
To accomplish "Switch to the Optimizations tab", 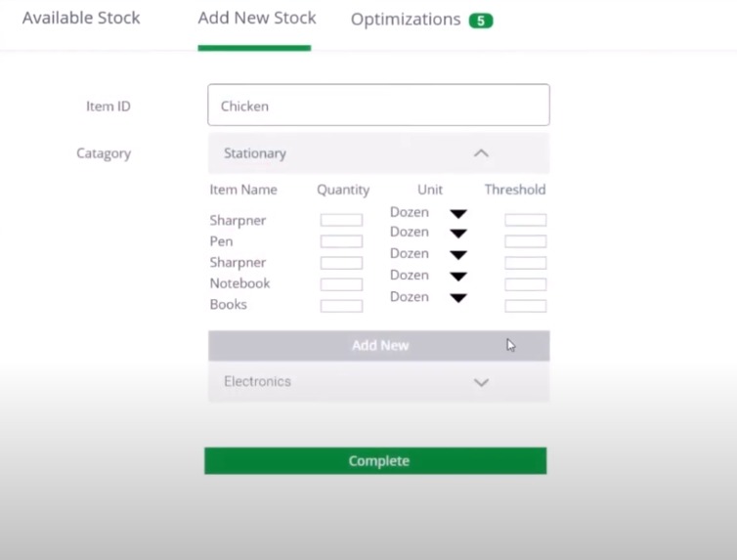I will point(406,20).
